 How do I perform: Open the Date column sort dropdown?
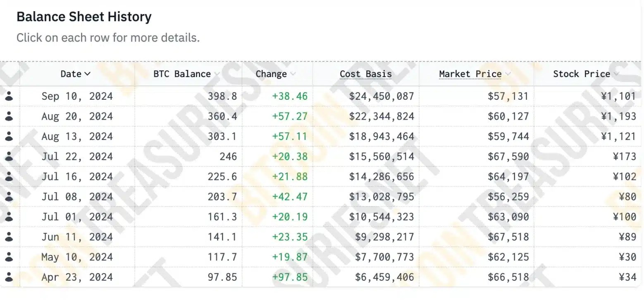pyautogui.click(x=88, y=74)
